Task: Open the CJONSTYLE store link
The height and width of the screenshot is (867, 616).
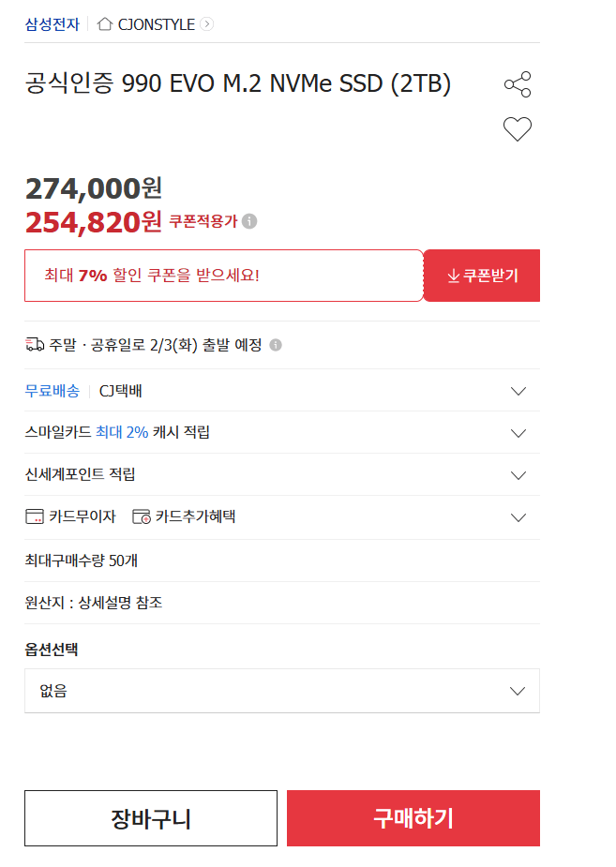Action: [x=156, y=24]
